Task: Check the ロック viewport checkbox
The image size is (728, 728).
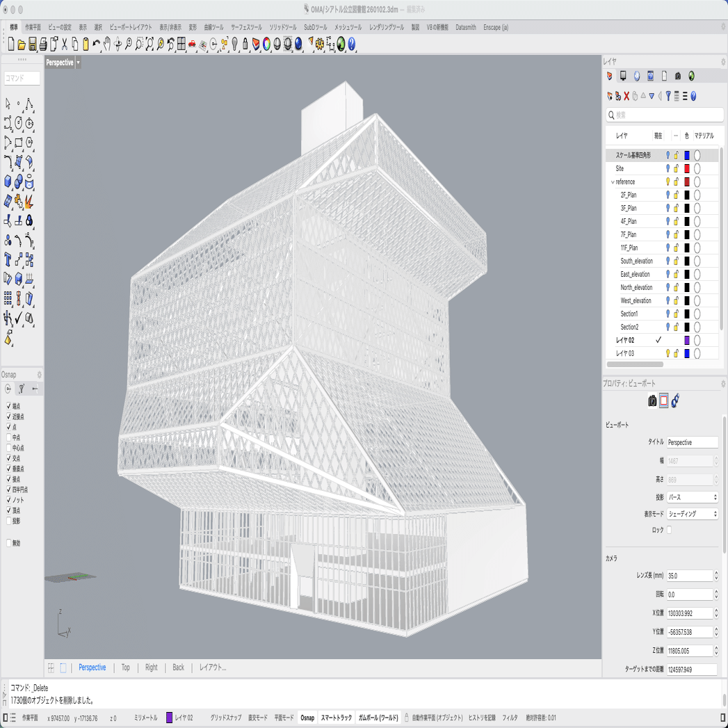Action: click(x=669, y=530)
